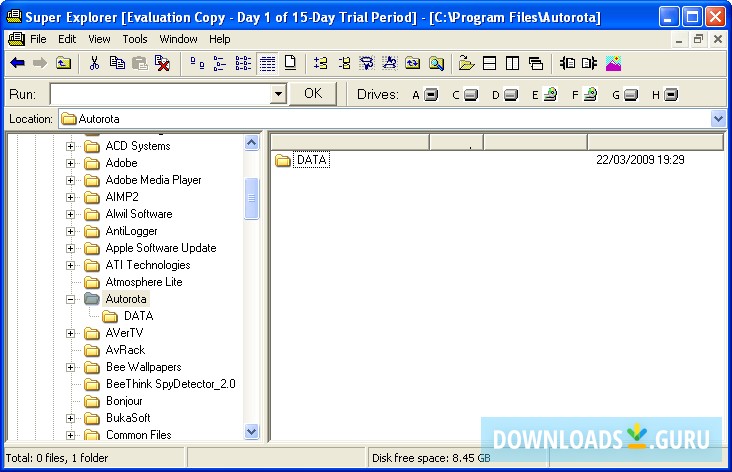Cascade windows icon
Screen dimensions: 732x472
[536, 63]
